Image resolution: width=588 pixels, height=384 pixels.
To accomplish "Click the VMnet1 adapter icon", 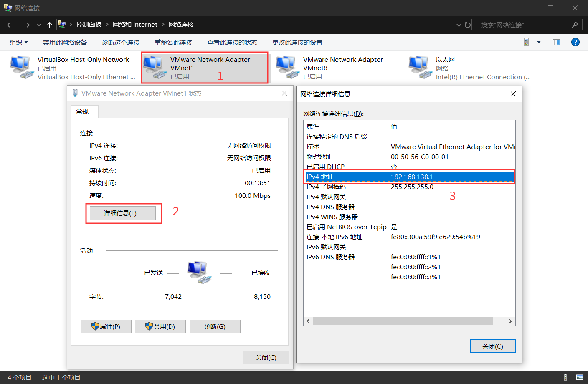I will point(155,68).
